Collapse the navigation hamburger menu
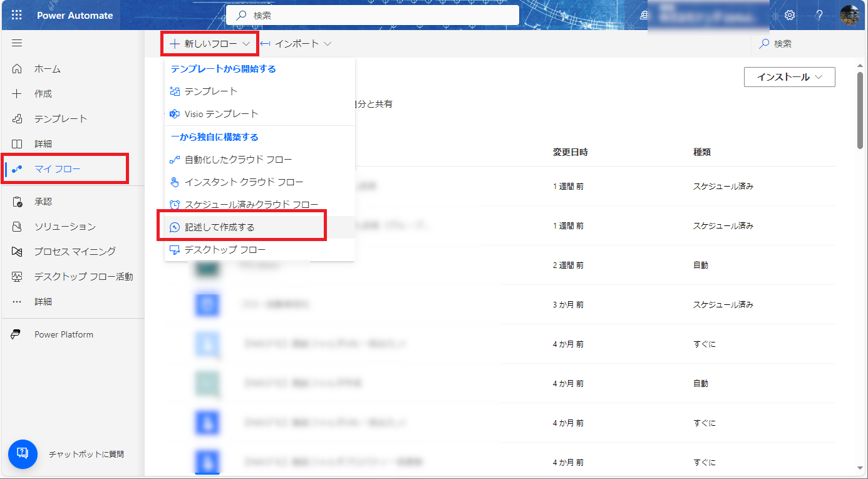This screenshot has width=868, height=479. point(17,43)
